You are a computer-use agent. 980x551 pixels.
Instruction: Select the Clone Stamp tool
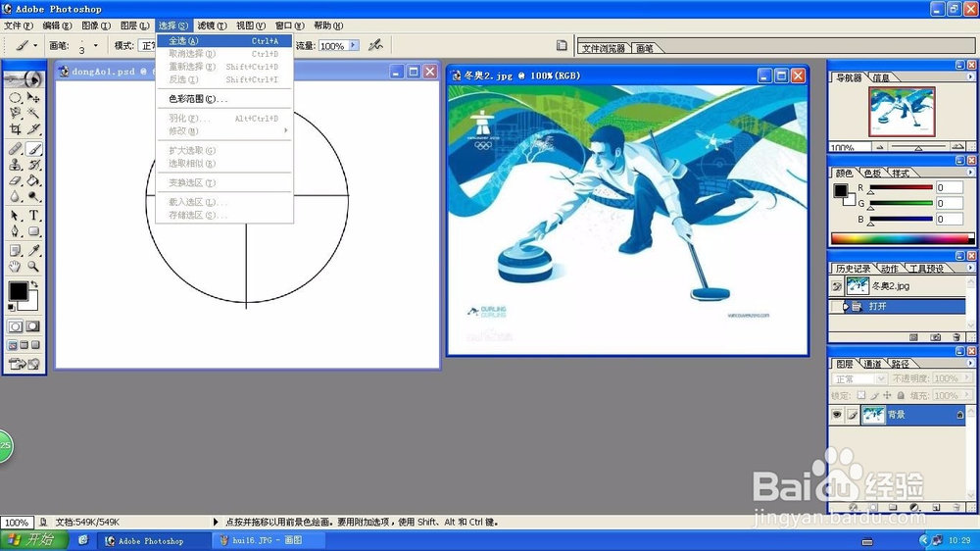coord(15,165)
